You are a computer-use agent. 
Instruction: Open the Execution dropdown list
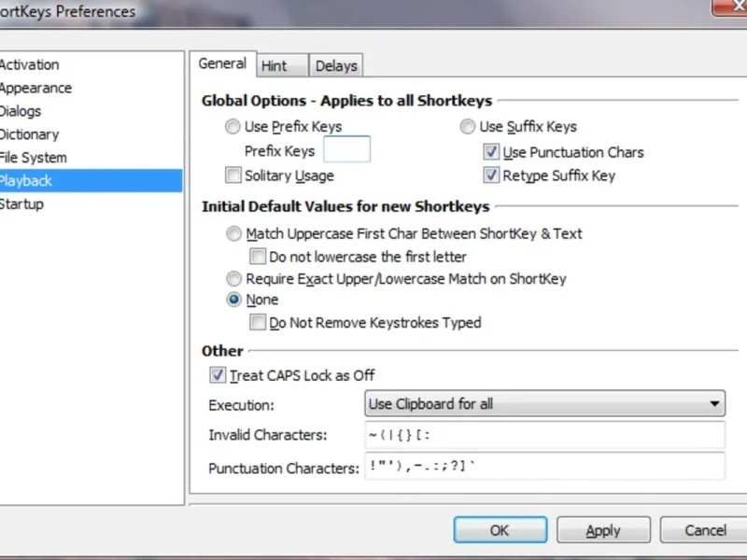544,404
